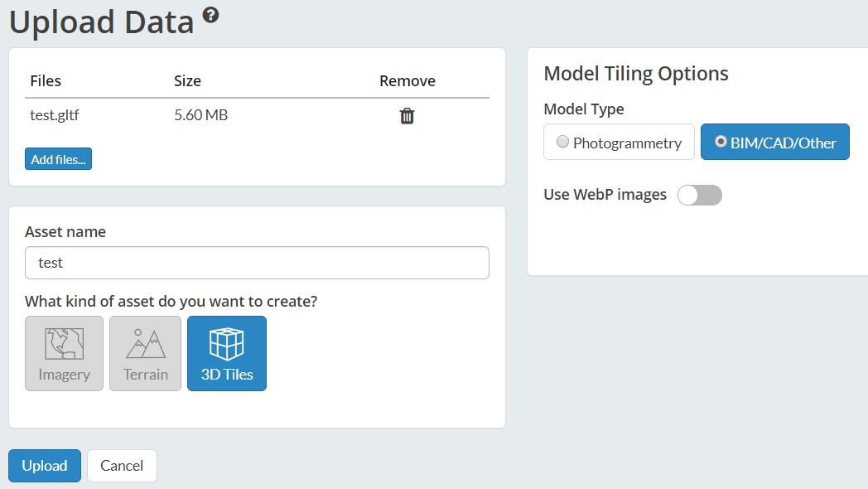Screen dimensions: 868x489
Task: Click the Remove column header
Action: [x=407, y=80]
